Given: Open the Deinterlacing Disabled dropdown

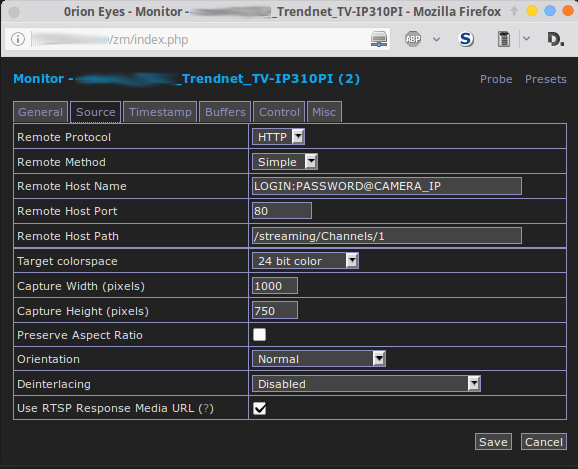Looking at the screenshot, I should [366, 384].
